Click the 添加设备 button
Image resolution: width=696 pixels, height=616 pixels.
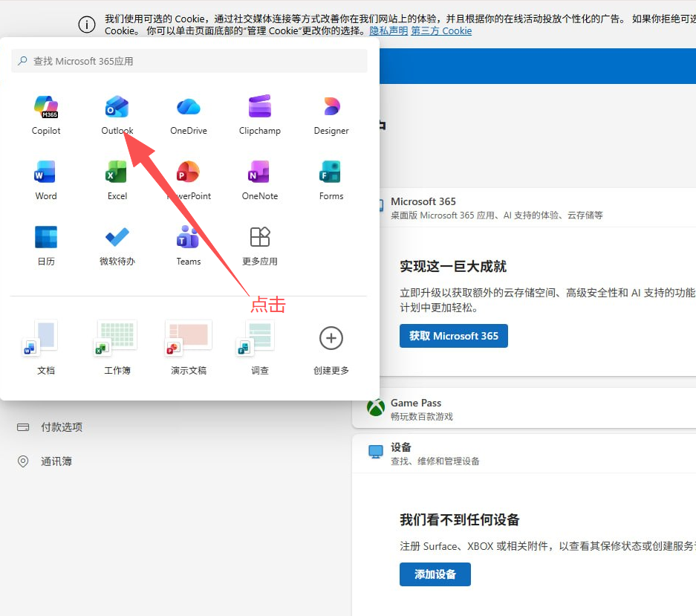coord(435,574)
